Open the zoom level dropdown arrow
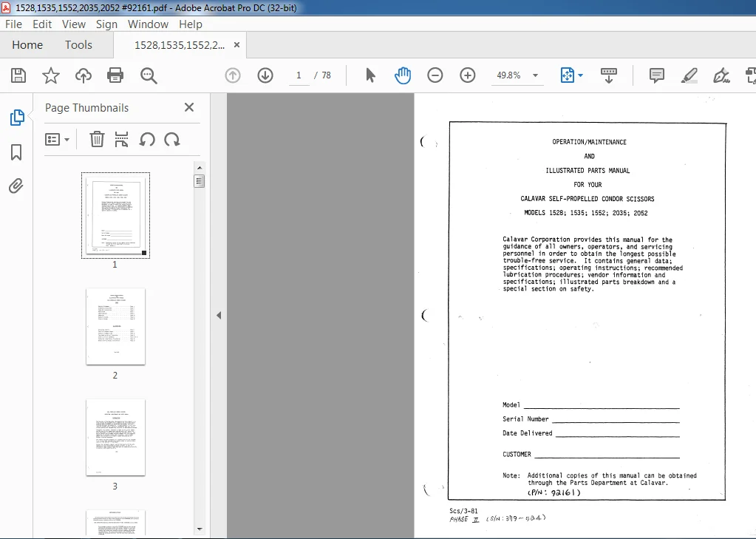 tap(535, 75)
